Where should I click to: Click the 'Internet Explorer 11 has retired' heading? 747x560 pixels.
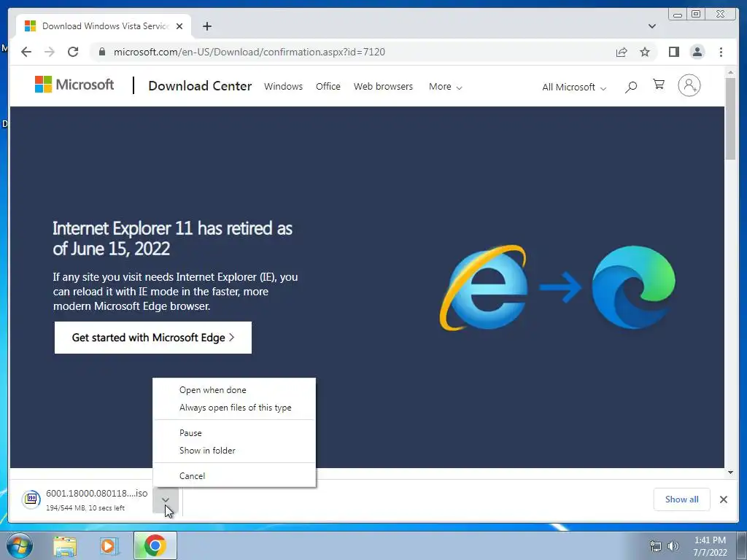coord(172,238)
